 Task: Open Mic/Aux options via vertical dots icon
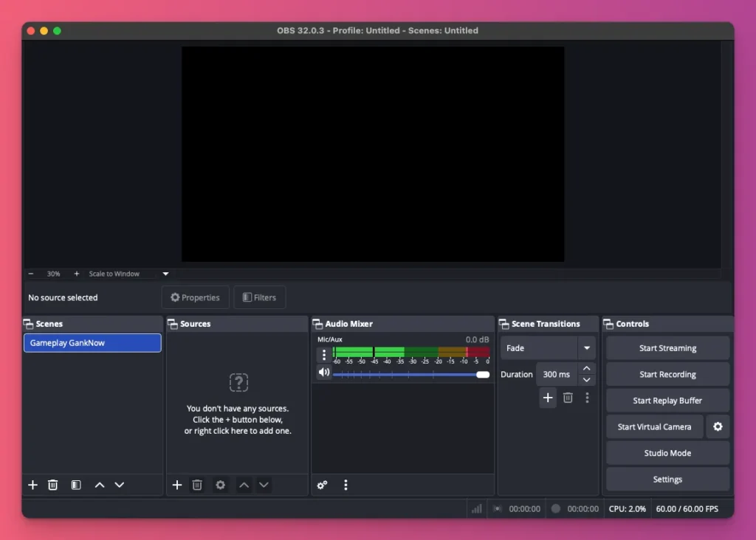[x=323, y=355]
